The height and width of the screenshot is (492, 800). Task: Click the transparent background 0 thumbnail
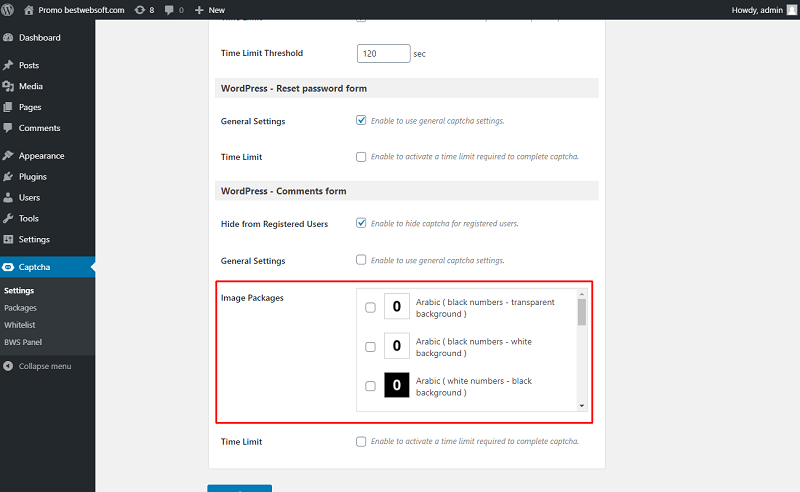(396, 306)
